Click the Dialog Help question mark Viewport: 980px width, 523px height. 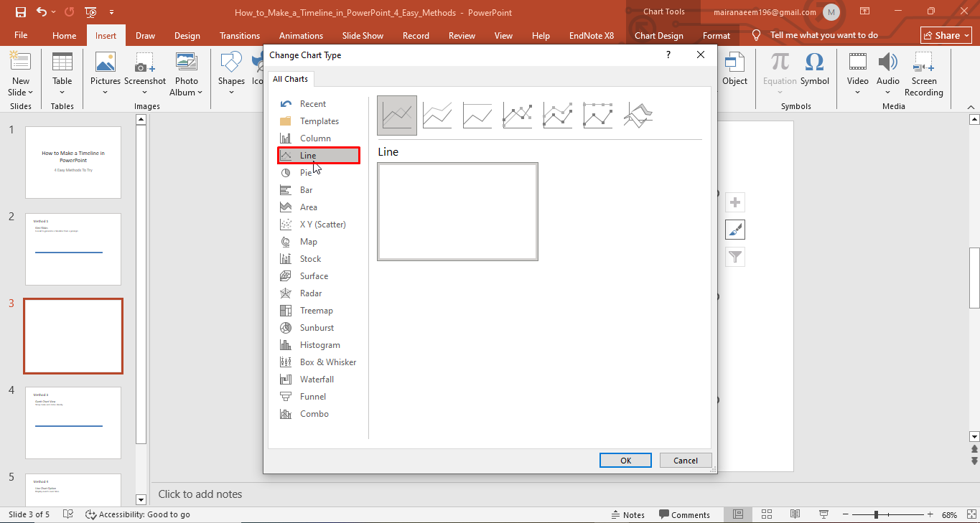(x=668, y=55)
